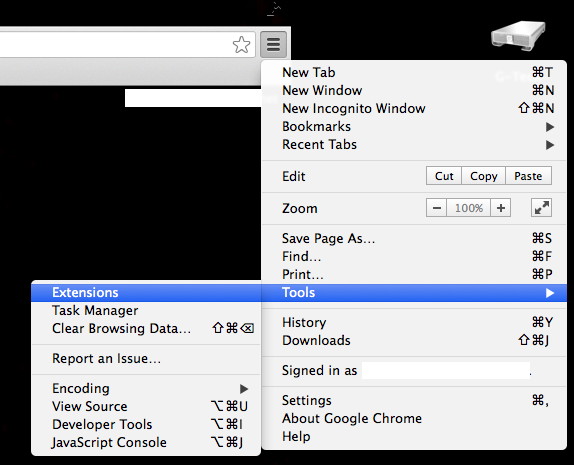Open Developer Tools from submenu
574x465 pixels.
[x=146, y=424]
